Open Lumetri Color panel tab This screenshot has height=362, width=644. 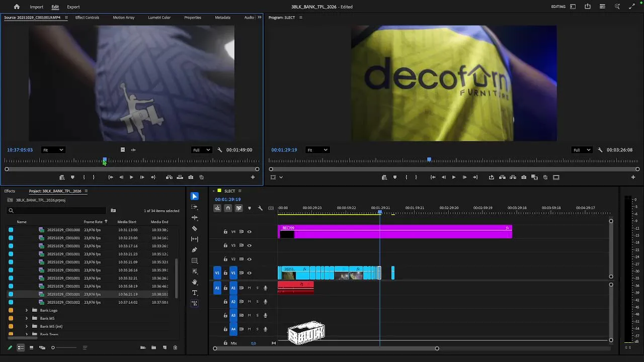click(159, 18)
